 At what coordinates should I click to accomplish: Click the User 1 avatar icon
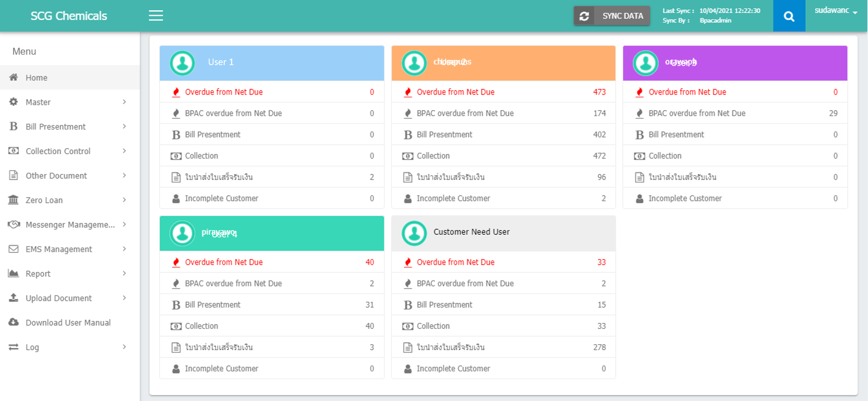coord(182,63)
